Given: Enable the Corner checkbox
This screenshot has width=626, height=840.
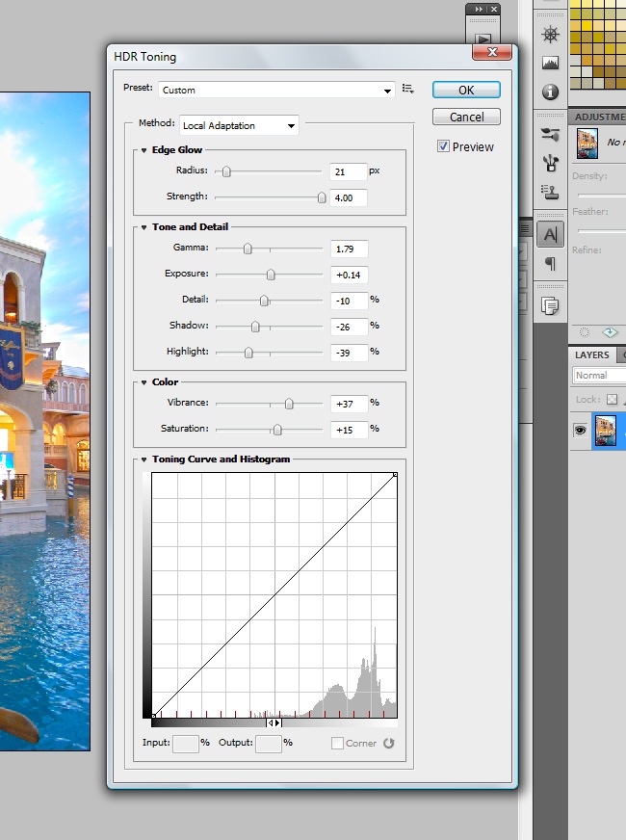Looking at the screenshot, I should point(337,744).
